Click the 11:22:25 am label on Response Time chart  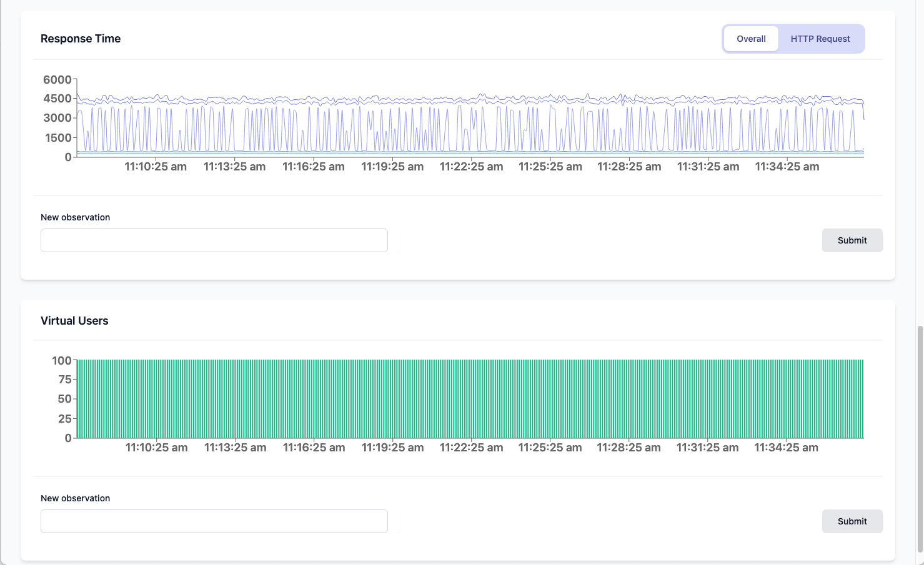coord(472,167)
